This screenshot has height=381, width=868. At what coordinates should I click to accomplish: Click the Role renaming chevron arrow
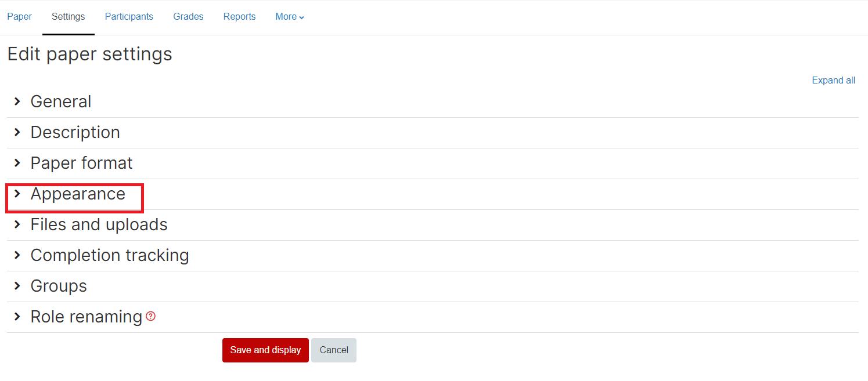pyautogui.click(x=17, y=317)
